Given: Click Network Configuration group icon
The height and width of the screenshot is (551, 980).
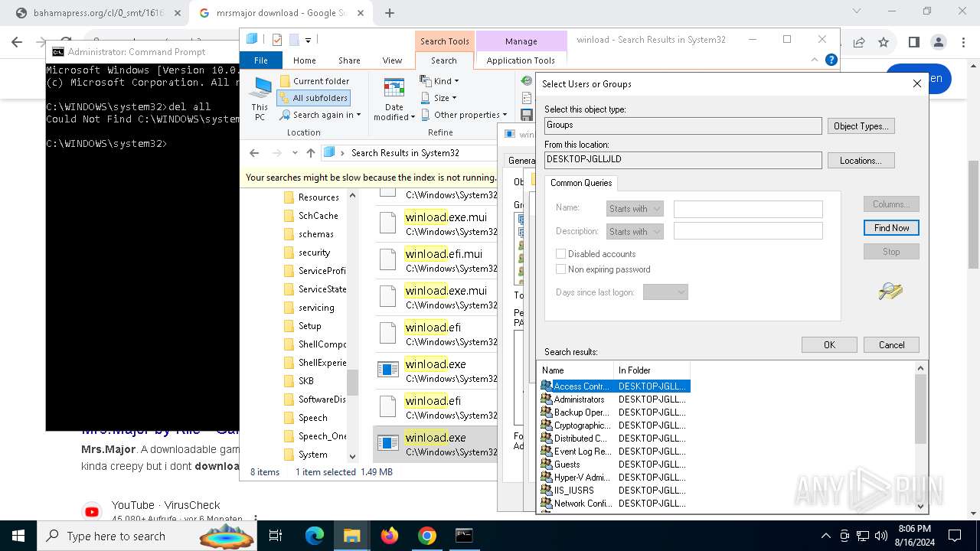Looking at the screenshot, I should [546, 504].
